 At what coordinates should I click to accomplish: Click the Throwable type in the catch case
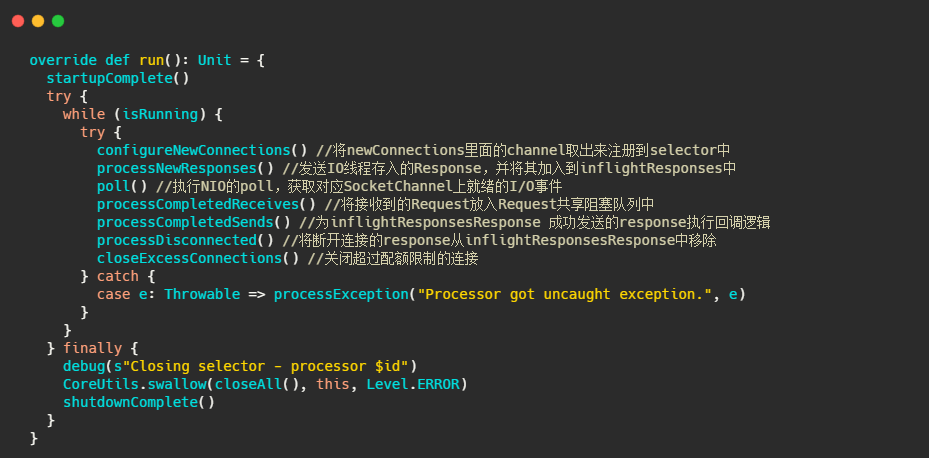(202, 294)
